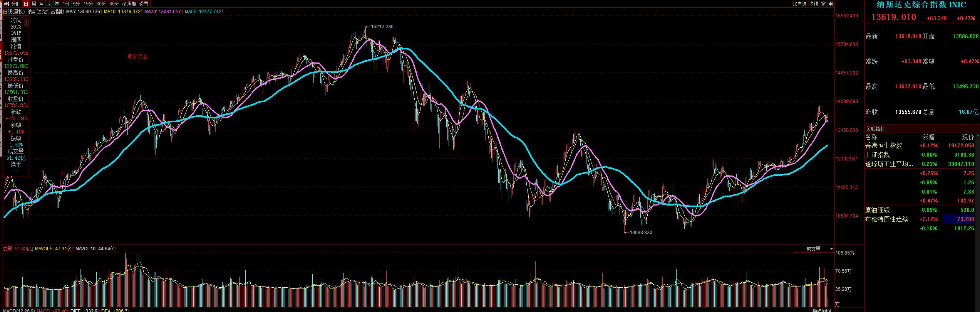Click the 成交量 value 51.42亿 in panel
Image resolution: width=980 pixels, height=312 pixels.
pyautogui.click(x=16, y=158)
